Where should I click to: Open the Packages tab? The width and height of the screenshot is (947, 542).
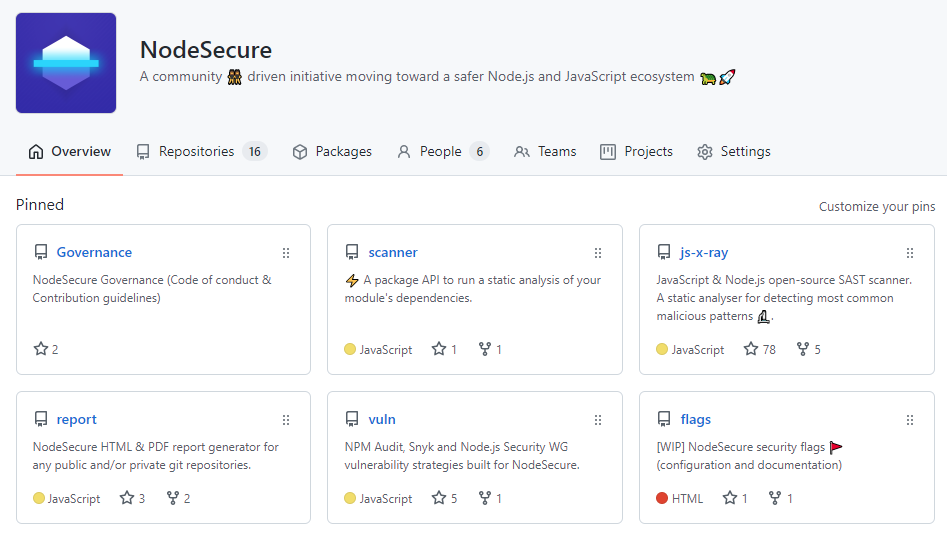[332, 152]
